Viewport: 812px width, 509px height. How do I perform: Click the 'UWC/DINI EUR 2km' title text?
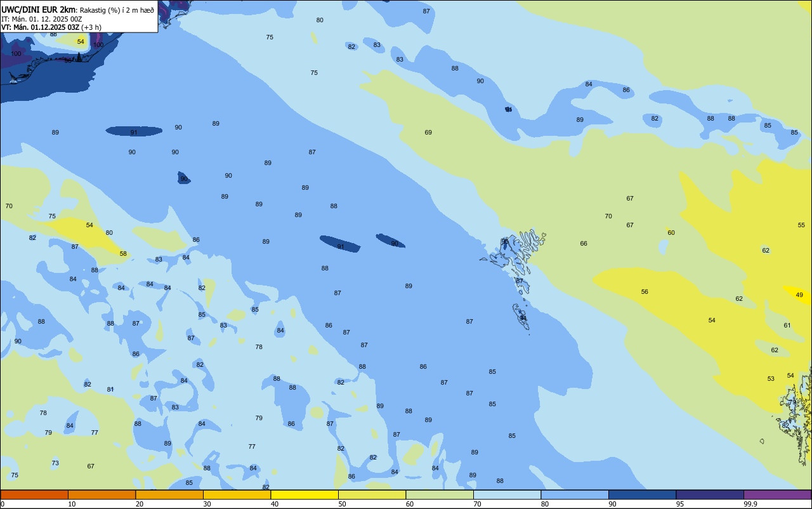click(38, 10)
